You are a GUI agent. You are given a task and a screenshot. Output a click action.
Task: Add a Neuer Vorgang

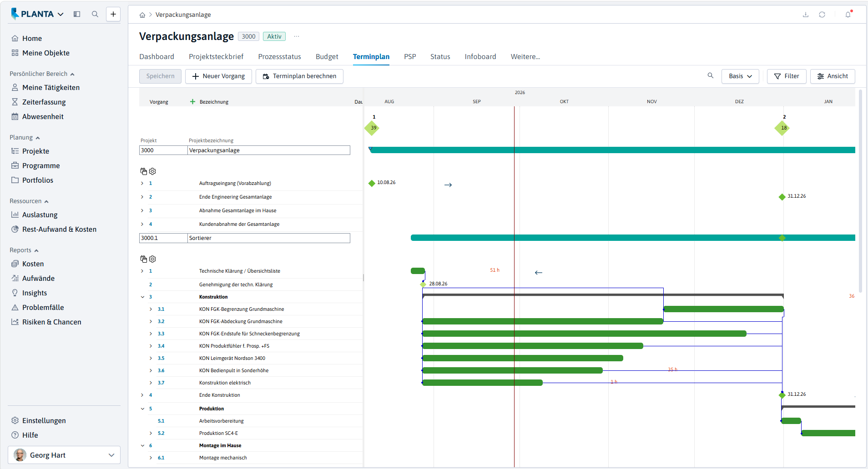tap(218, 76)
